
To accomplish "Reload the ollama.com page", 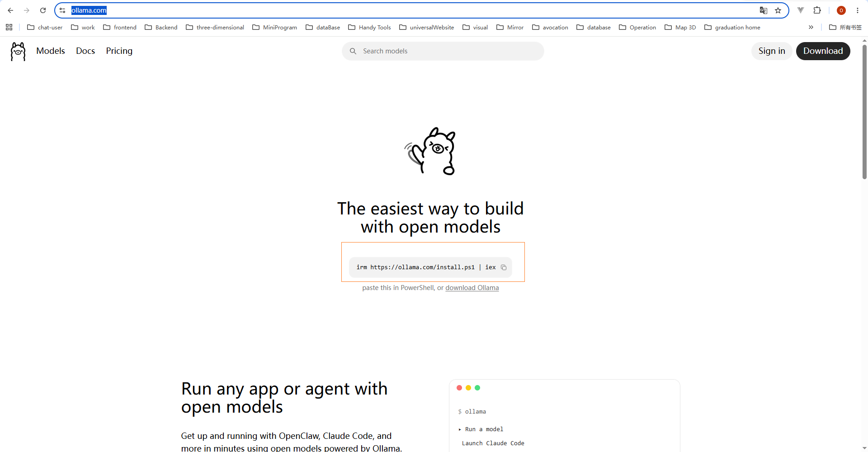I will (43, 10).
